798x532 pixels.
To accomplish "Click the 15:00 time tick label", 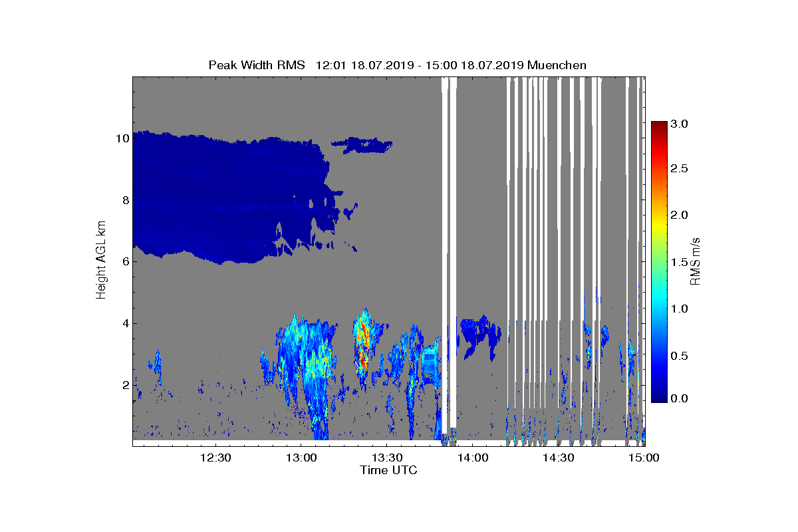I will point(644,458).
